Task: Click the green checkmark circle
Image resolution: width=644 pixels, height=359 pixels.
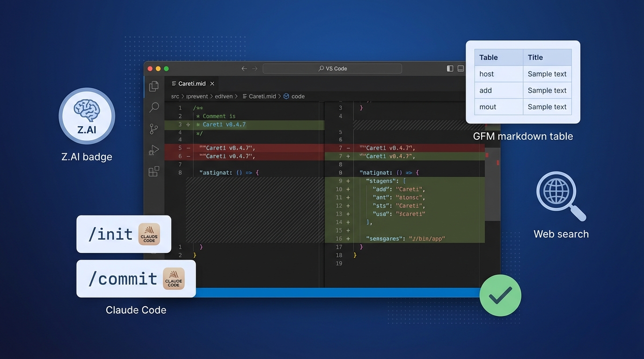Action: tap(500, 295)
